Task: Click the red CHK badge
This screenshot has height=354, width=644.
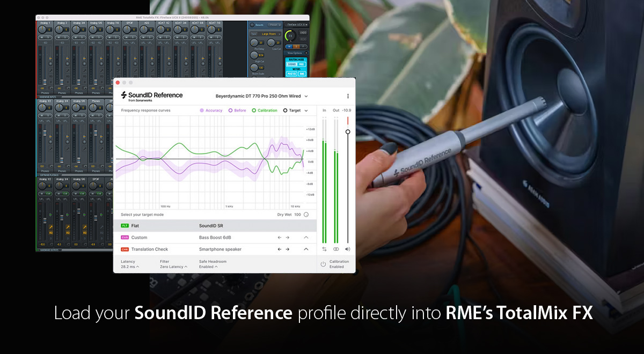Action: tap(125, 249)
